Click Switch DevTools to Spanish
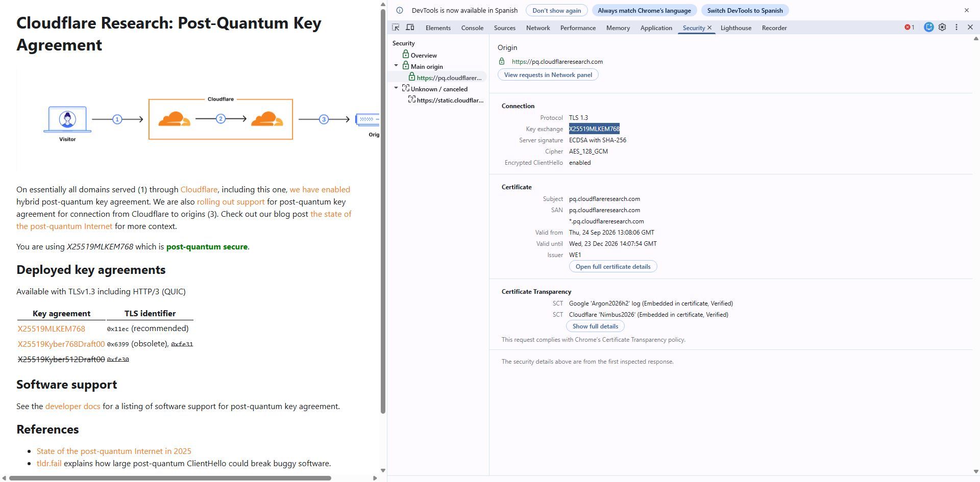The width and height of the screenshot is (980, 482). (745, 10)
